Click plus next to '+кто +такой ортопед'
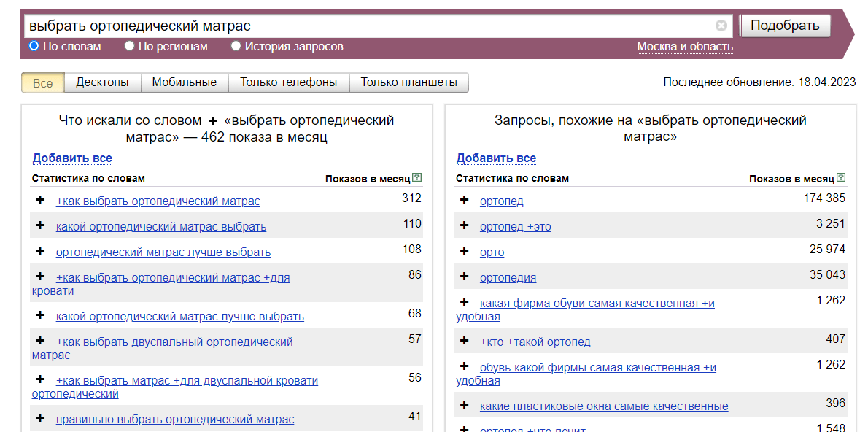 464,341
